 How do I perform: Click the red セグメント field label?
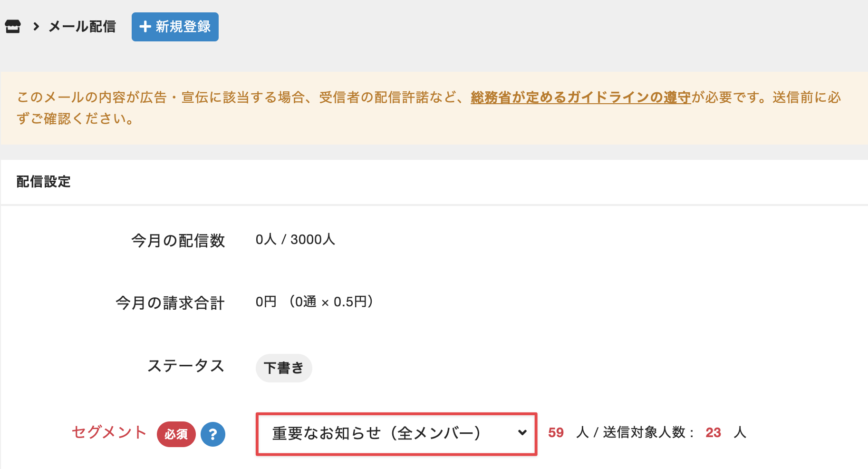coord(109,432)
